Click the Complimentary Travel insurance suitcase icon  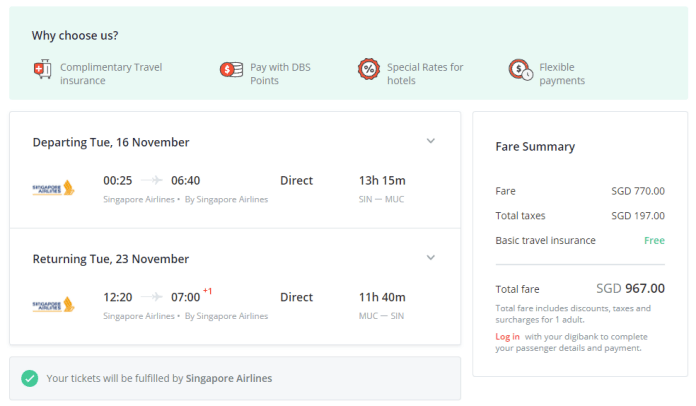coord(42,70)
